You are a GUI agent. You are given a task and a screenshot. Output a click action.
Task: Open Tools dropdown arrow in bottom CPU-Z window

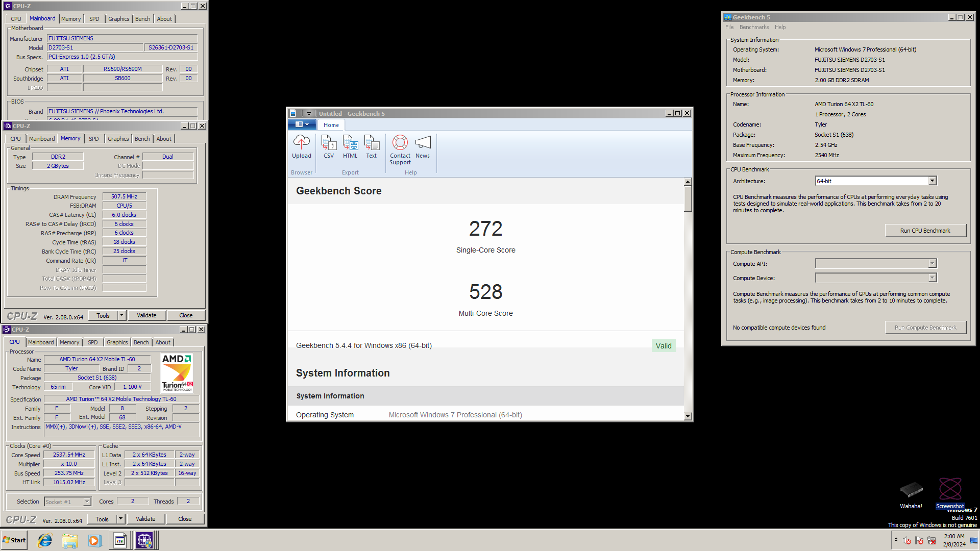pos(120,519)
